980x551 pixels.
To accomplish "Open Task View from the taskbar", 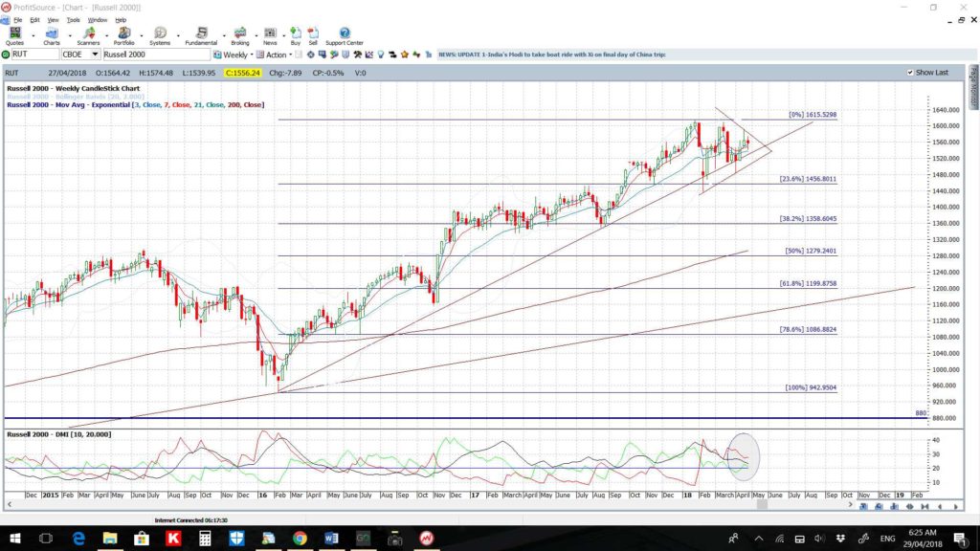I will coord(46,539).
